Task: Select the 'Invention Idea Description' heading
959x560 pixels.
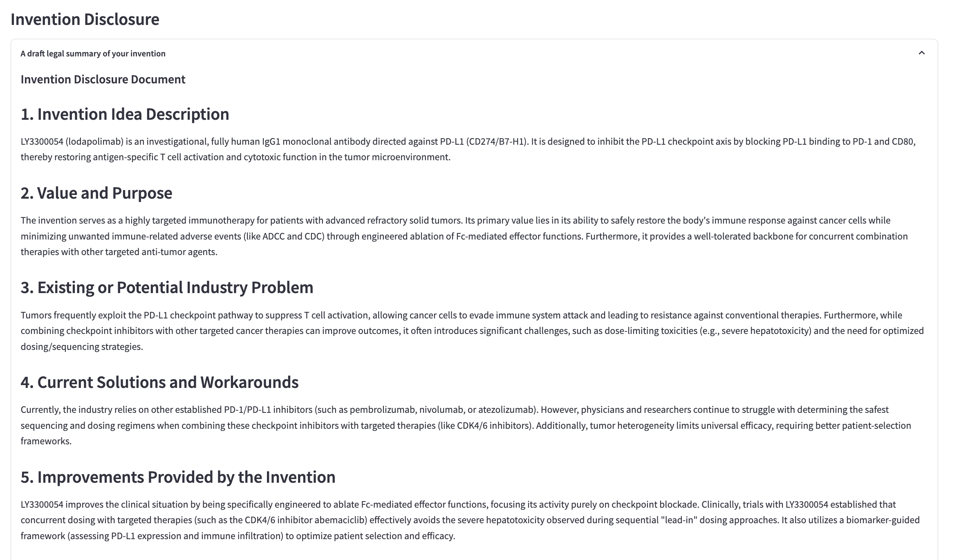Action: (125, 114)
